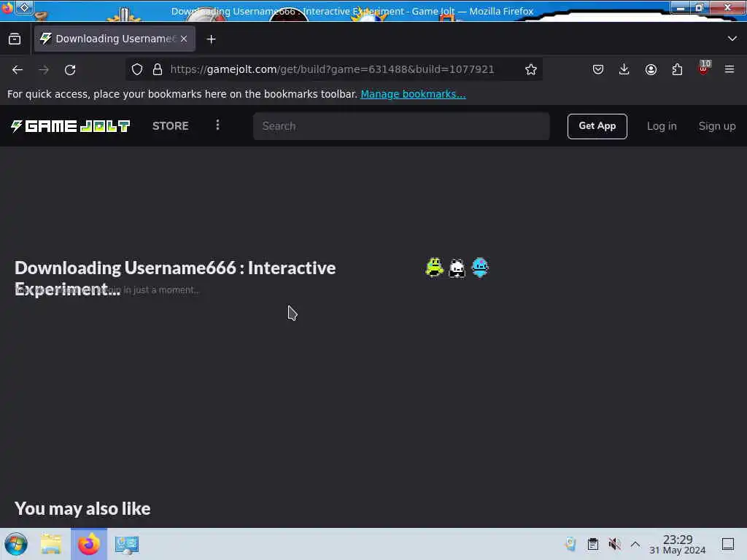Open recent browsing Firefox View icon
747x560 pixels.
[15, 39]
